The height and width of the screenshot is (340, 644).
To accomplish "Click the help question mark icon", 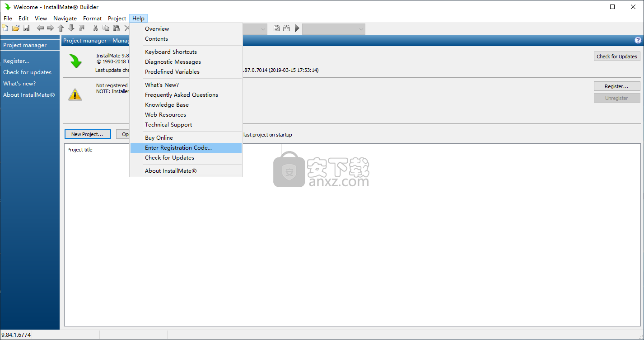I will coord(638,40).
